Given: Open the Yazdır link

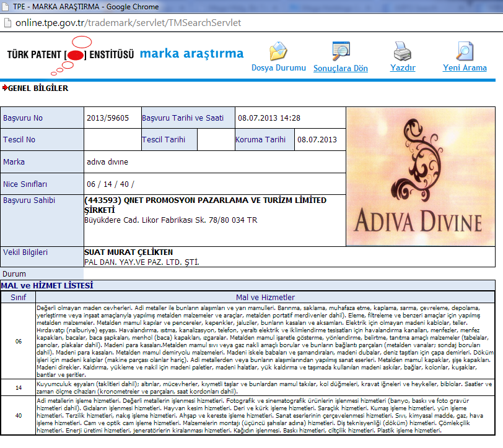Looking at the screenshot, I should 403,67.
